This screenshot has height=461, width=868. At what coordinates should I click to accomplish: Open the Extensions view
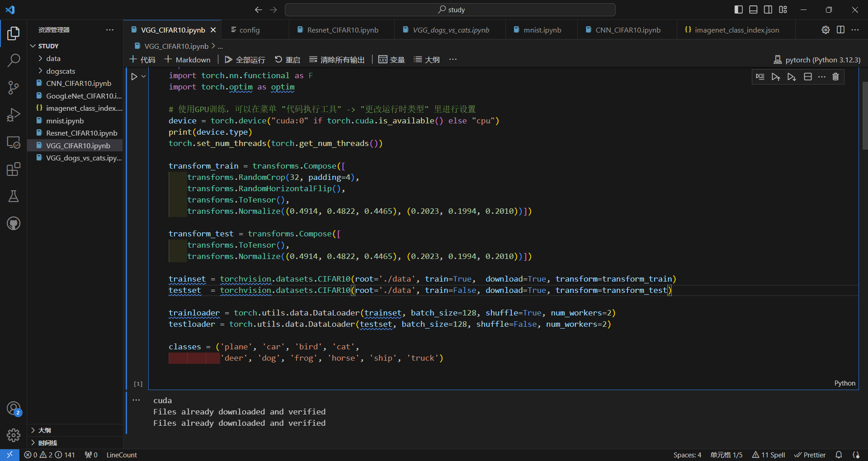14,169
